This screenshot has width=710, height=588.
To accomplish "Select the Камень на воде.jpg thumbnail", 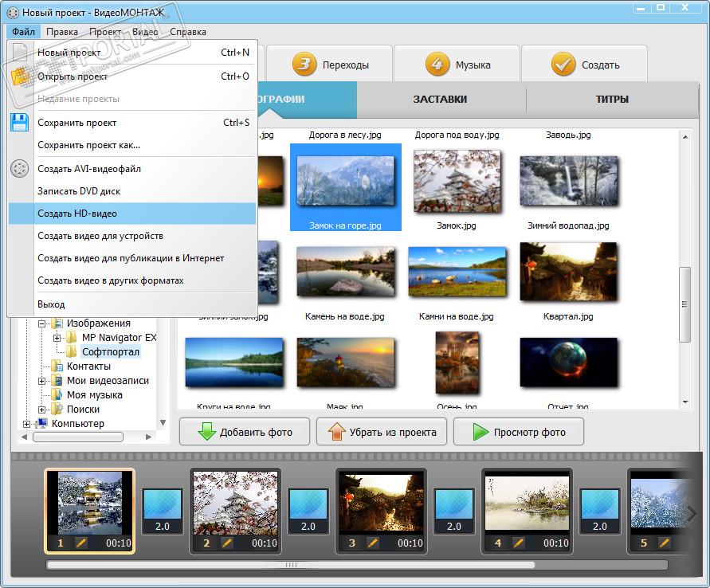I will 346,272.
